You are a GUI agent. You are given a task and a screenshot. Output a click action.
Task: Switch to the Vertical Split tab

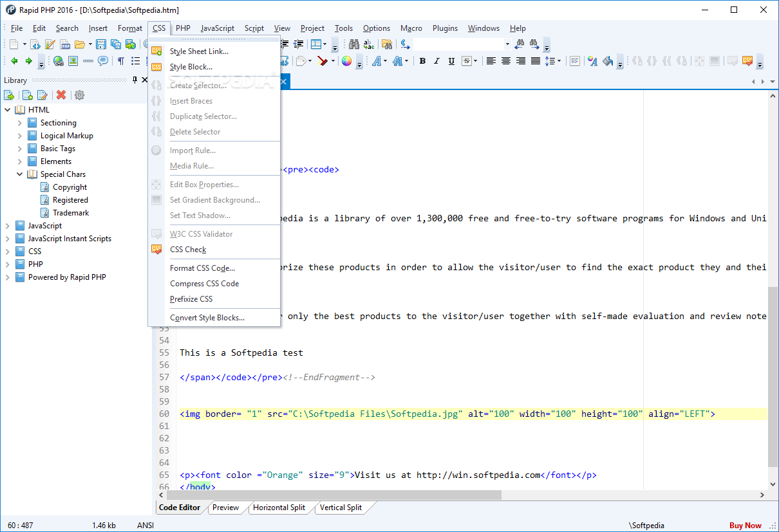pos(341,508)
